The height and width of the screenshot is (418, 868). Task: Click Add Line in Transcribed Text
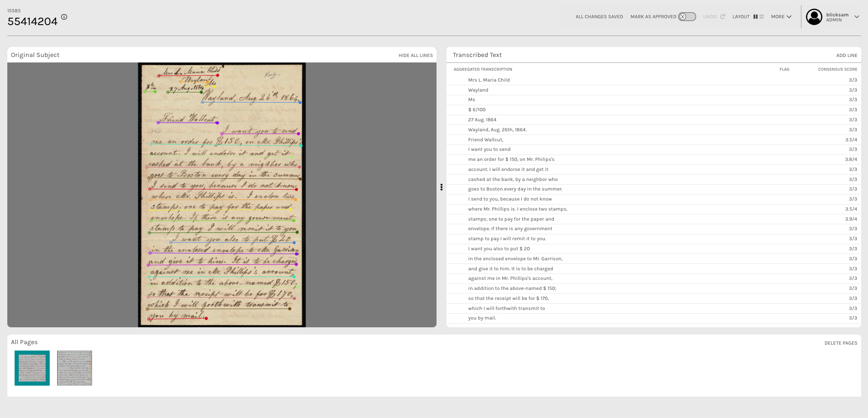coord(847,56)
